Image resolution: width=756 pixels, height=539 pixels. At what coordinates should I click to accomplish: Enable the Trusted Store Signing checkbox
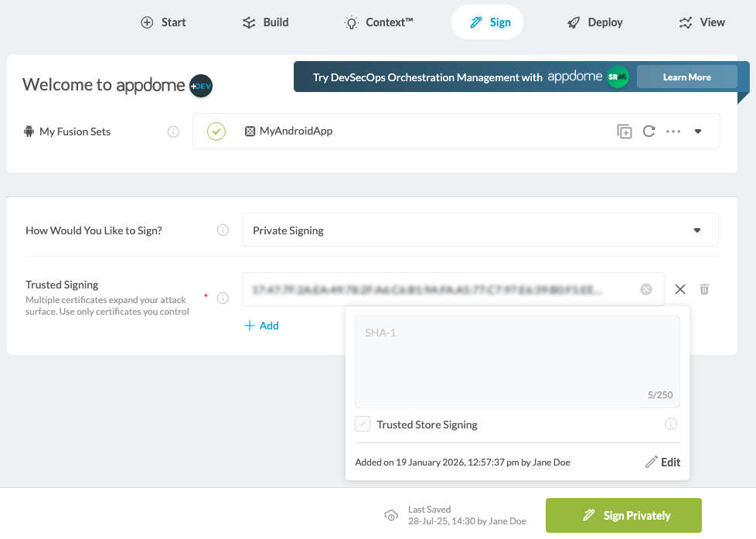coord(362,424)
